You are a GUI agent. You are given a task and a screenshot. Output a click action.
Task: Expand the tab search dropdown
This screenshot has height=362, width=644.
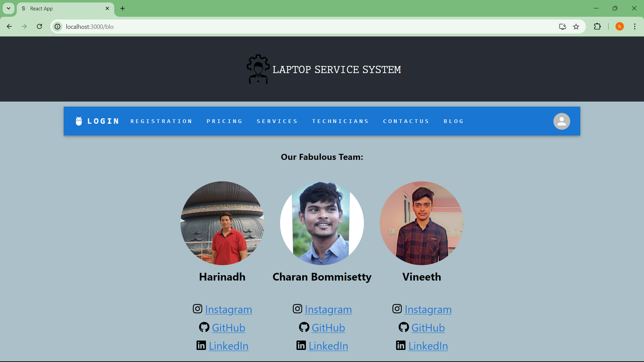(8, 8)
